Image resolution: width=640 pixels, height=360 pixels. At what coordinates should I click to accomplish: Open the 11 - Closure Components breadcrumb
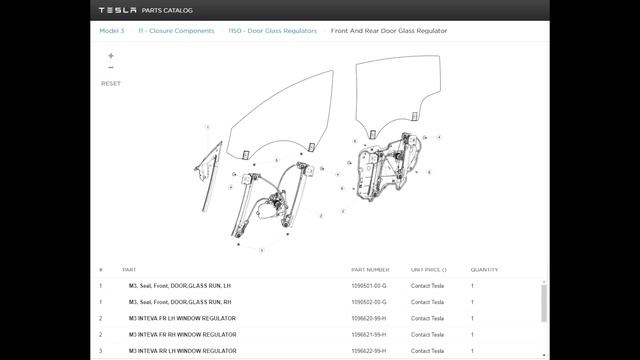(x=176, y=31)
